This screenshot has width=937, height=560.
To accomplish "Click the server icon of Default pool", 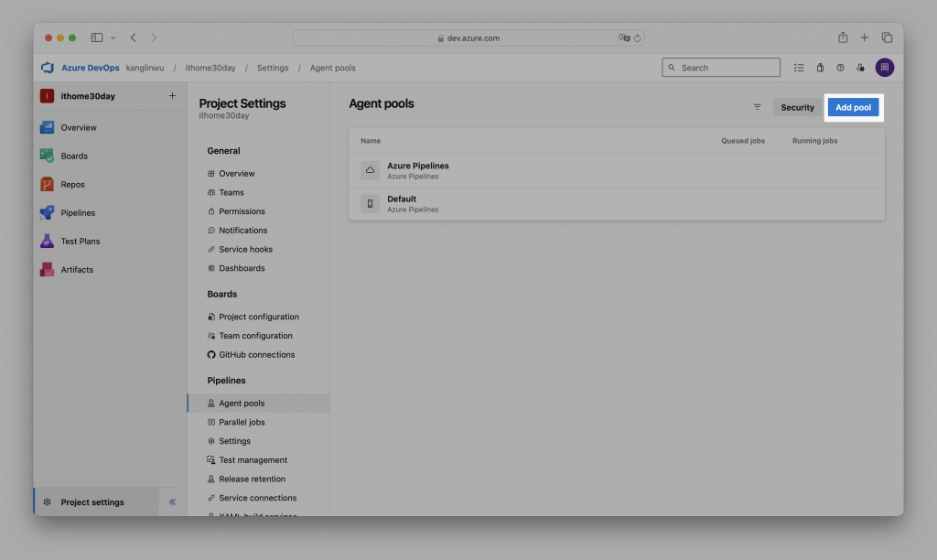I will tap(370, 204).
